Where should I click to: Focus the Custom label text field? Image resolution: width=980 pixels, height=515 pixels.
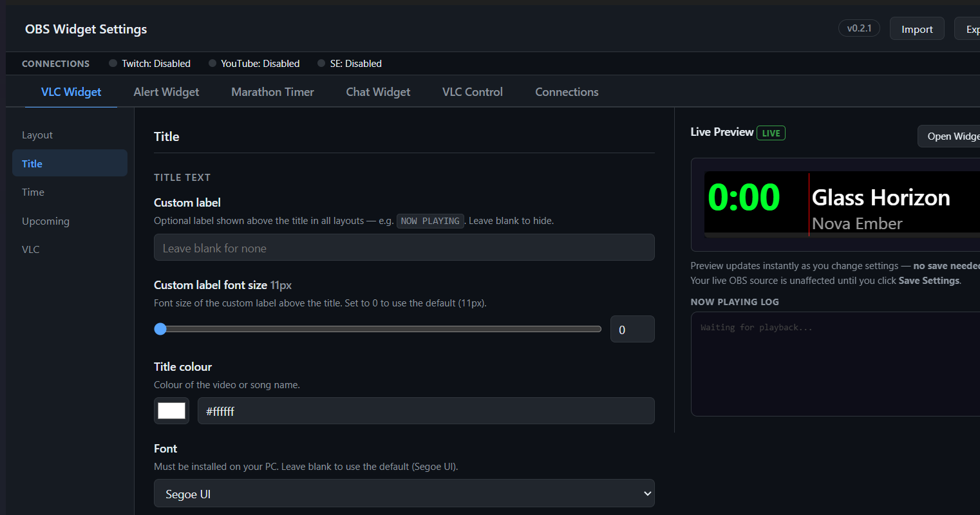click(x=404, y=248)
